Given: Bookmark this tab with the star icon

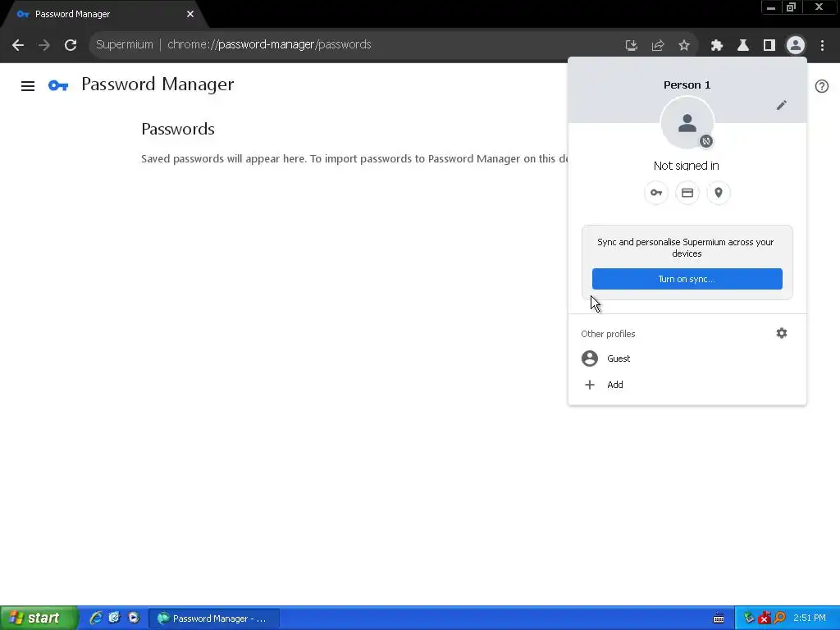Looking at the screenshot, I should point(684,45).
